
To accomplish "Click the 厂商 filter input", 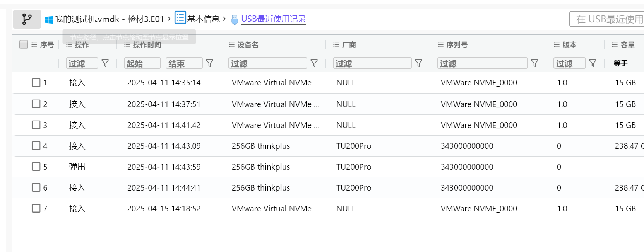I will point(372,63).
